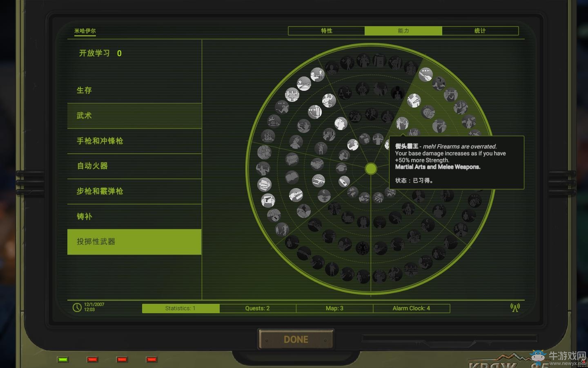Select the 投掷性武器 skill category
This screenshot has width=588, height=368.
134,242
